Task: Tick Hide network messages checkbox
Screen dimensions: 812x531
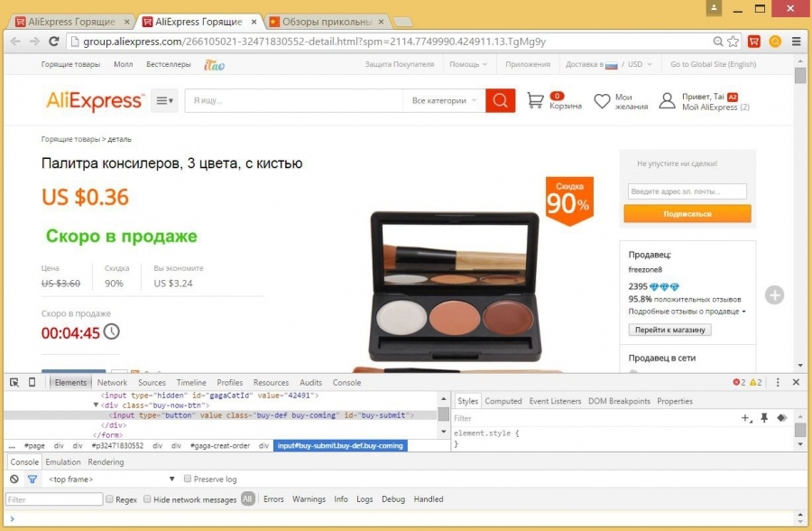Action: tap(147, 499)
